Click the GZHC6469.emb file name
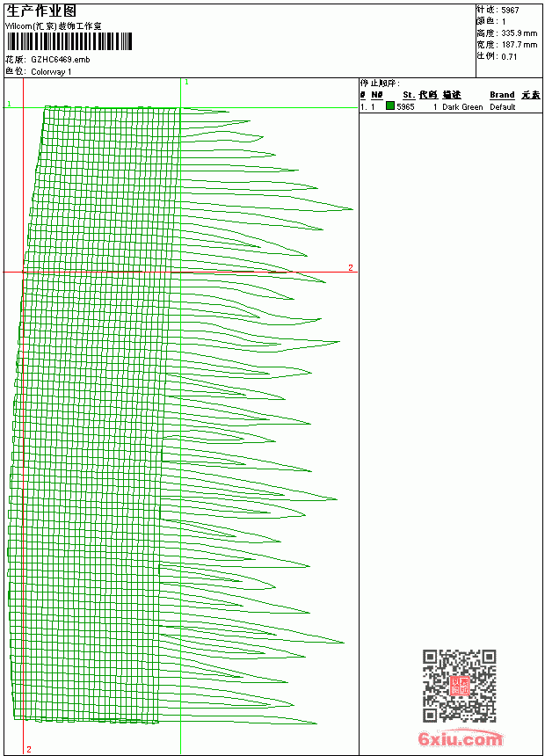 pyautogui.click(x=61, y=60)
